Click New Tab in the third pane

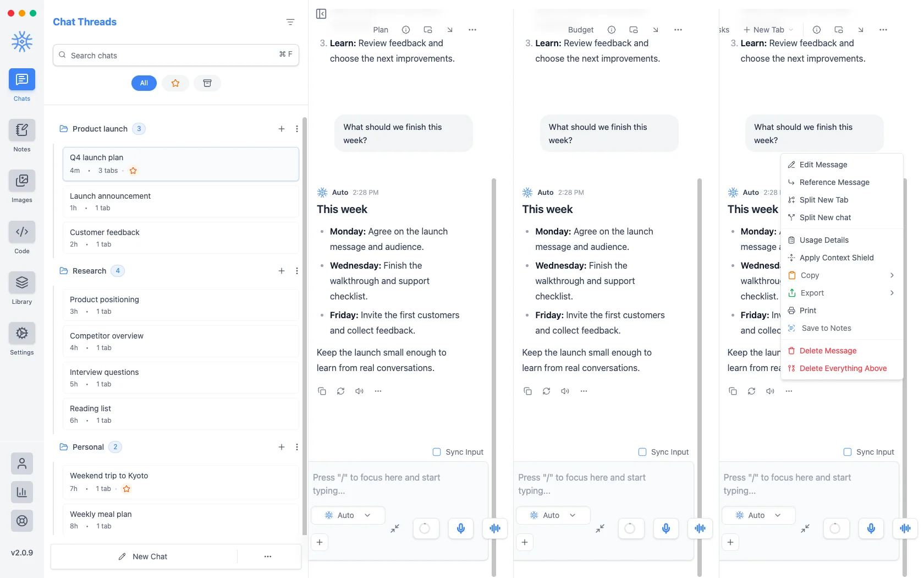[768, 30]
